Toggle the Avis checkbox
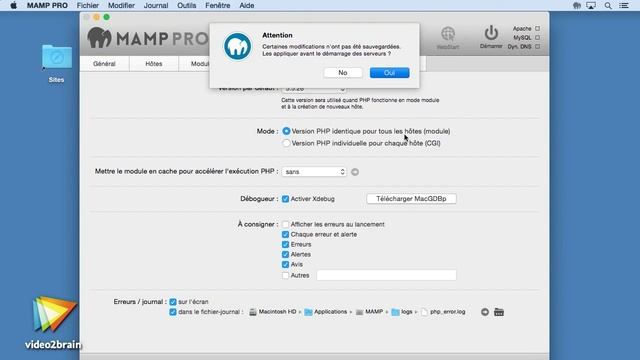640x360 pixels. [285, 264]
